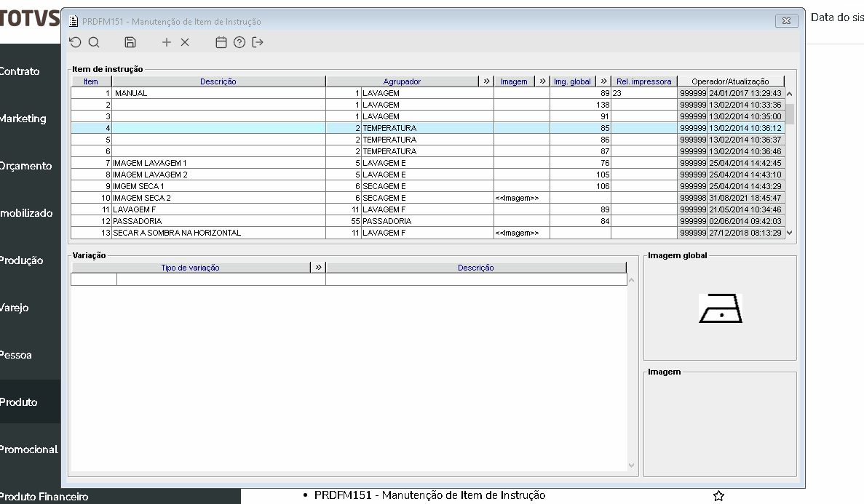Screen dimensions: 864x504
Task: Click SECAGEM E agrupador in row 9
Action: (x=427, y=186)
